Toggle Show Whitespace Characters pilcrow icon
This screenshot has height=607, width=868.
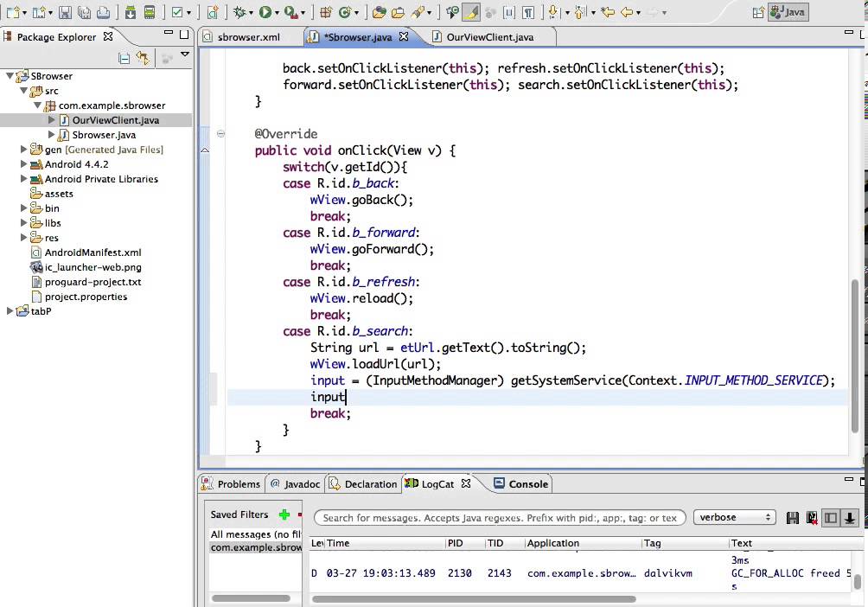pos(528,12)
